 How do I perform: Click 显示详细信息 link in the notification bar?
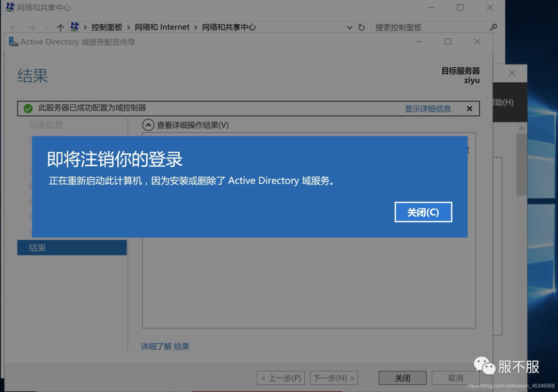point(427,109)
